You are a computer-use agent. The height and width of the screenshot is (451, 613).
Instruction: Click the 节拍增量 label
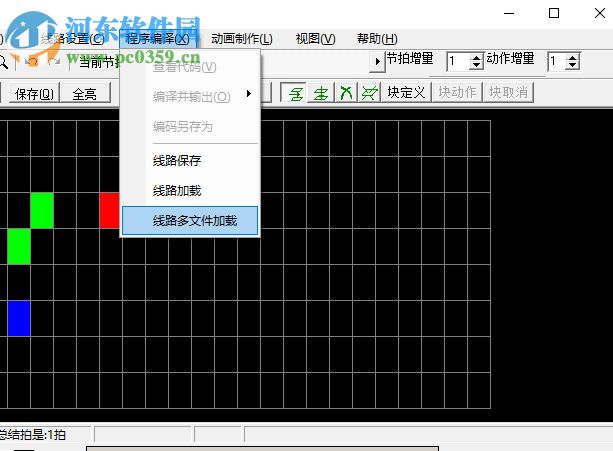click(410, 59)
